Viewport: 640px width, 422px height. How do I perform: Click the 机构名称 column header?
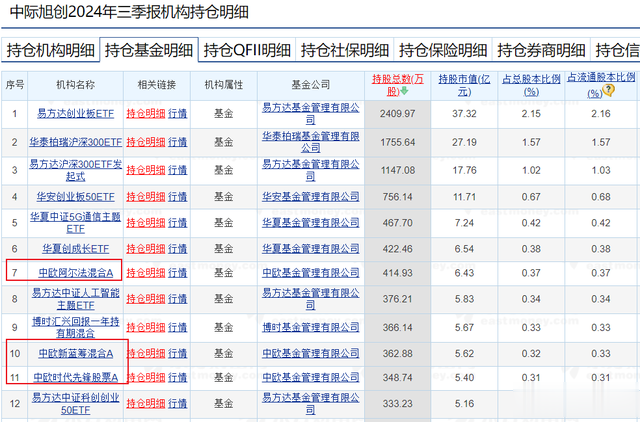(x=76, y=85)
